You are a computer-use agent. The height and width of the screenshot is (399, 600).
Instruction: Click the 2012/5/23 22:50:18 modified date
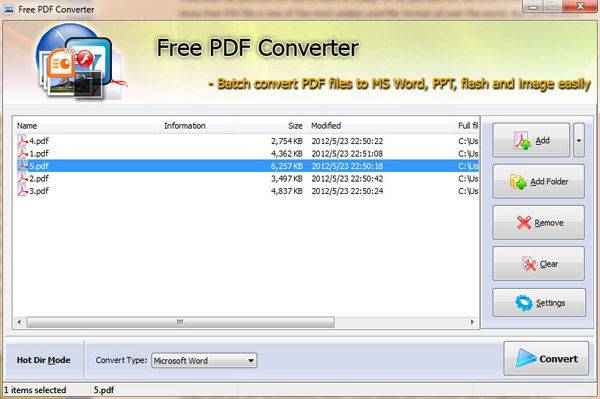tap(347, 166)
